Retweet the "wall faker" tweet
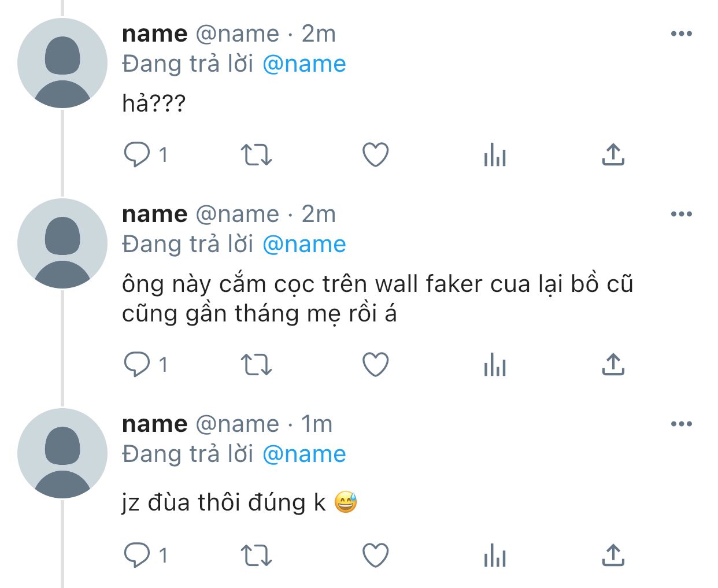This screenshot has width=718, height=588. (256, 365)
